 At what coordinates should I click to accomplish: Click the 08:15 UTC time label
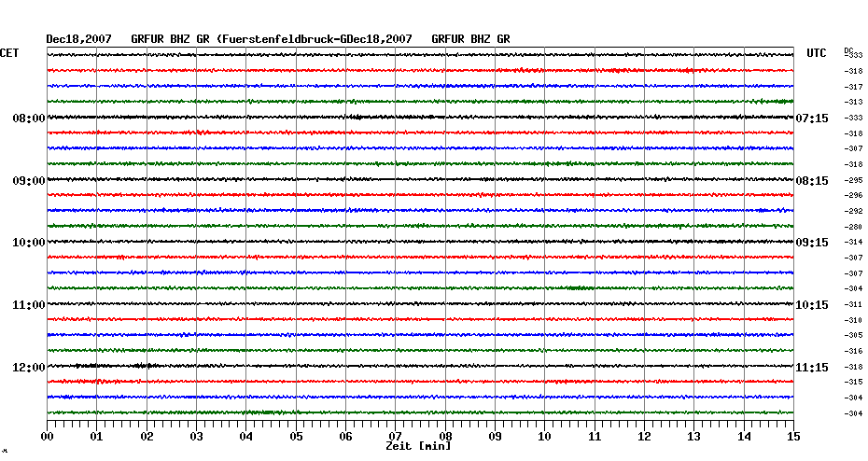coord(812,181)
